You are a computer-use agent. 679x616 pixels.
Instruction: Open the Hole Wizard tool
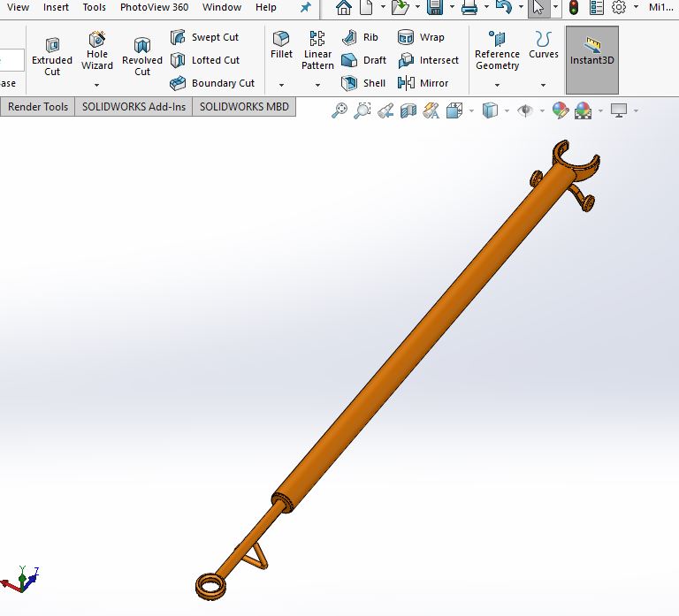tap(97, 51)
